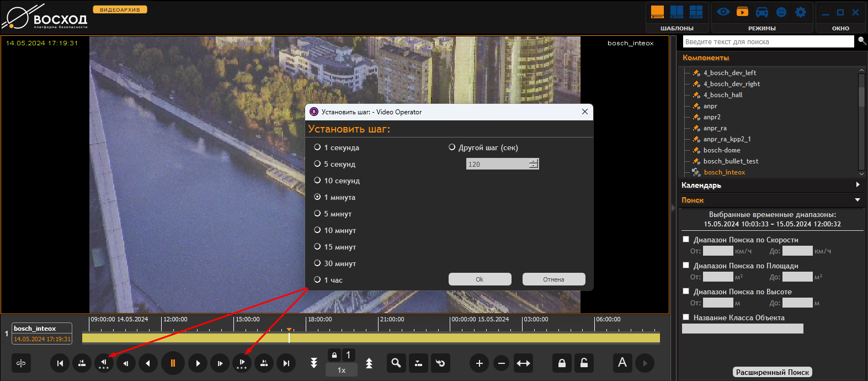Collapse the Поиск section
This screenshot has height=381, width=868.
tap(858, 200)
